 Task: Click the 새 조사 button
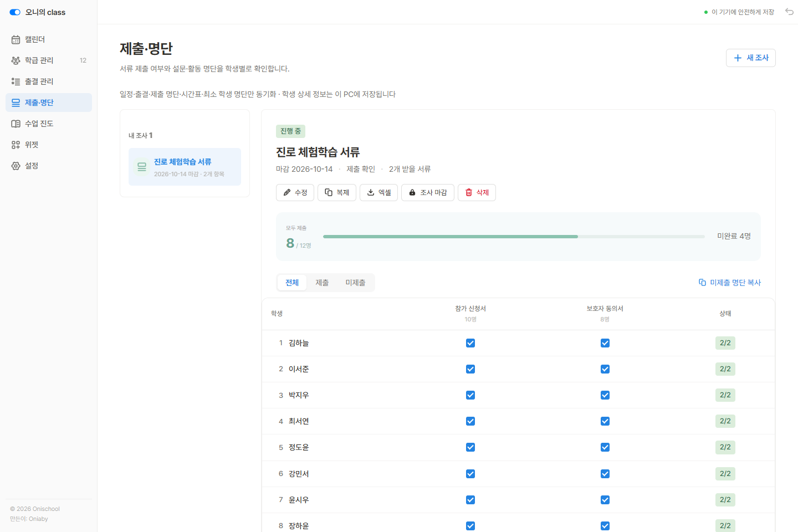click(x=751, y=58)
